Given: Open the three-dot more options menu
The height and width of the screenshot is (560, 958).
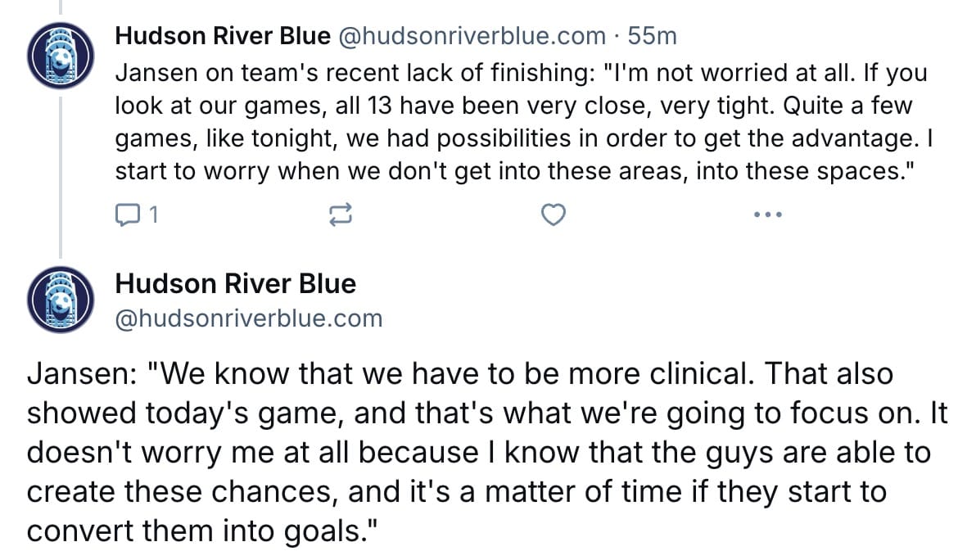Looking at the screenshot, I should 767,215.
